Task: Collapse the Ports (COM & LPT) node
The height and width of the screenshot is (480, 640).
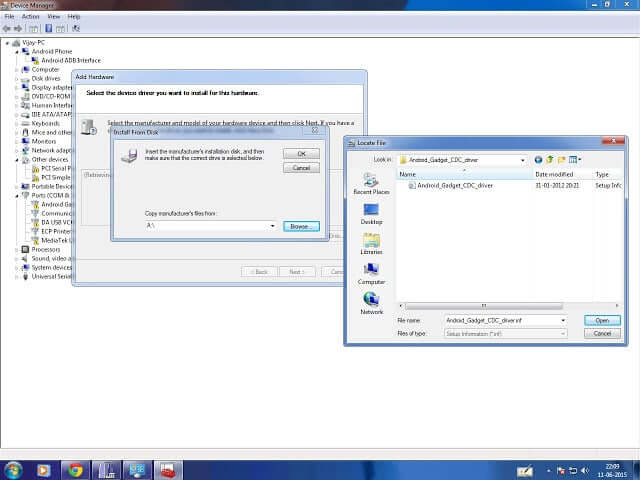Action: 17,196
